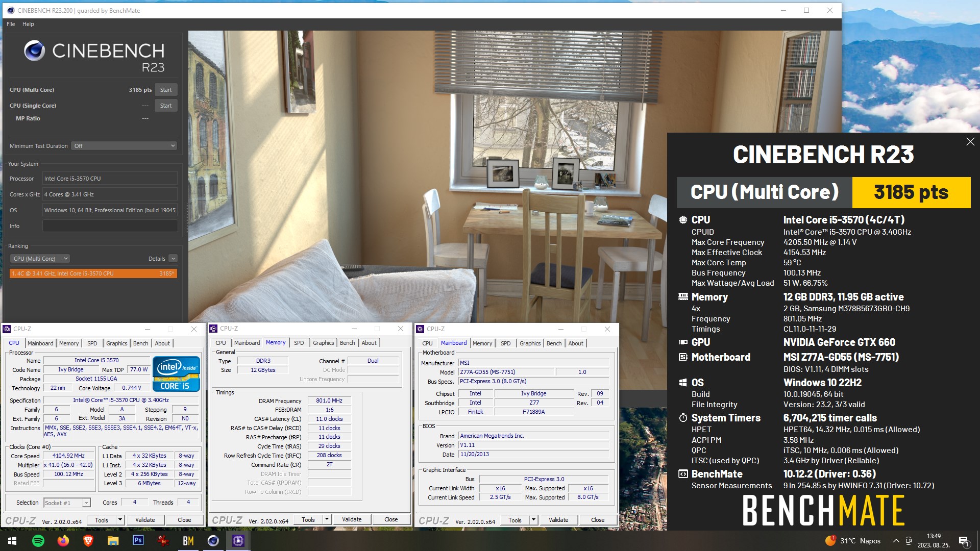Switch to Memory tab in right CPU-Z window
Screen dimensions: 980x551
pyautogui.click(x=482, y=343)
